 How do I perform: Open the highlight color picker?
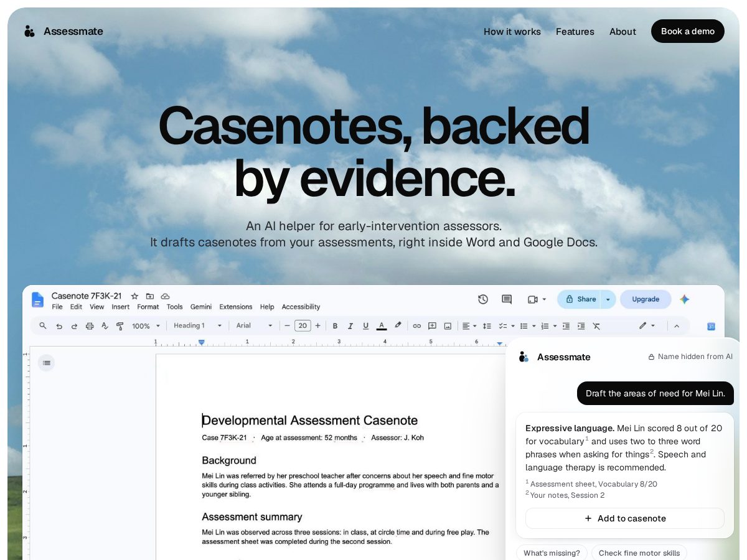coord(398,325)
